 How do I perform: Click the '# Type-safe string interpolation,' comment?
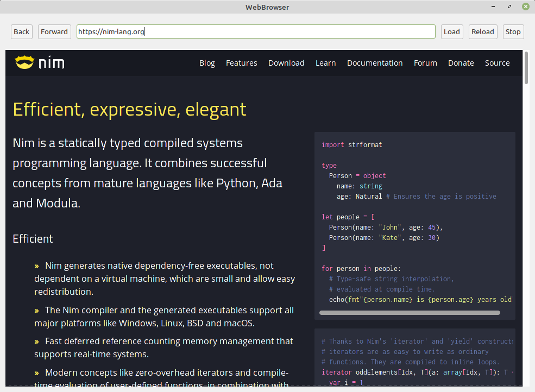[392, 279]
